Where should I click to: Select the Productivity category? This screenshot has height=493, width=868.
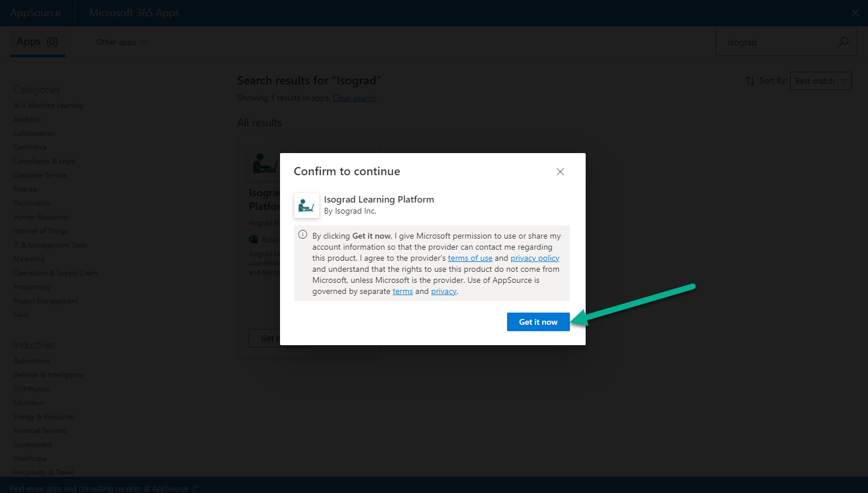click(32, 287)
